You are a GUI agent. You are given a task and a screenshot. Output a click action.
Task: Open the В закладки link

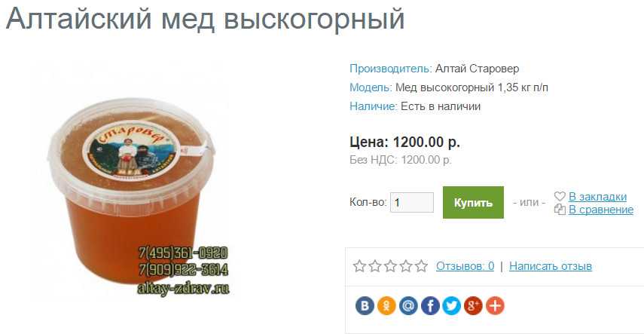point(597,197)
